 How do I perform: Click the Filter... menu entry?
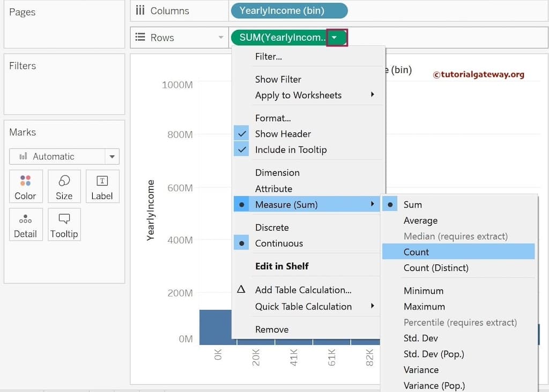coord(269,56)
